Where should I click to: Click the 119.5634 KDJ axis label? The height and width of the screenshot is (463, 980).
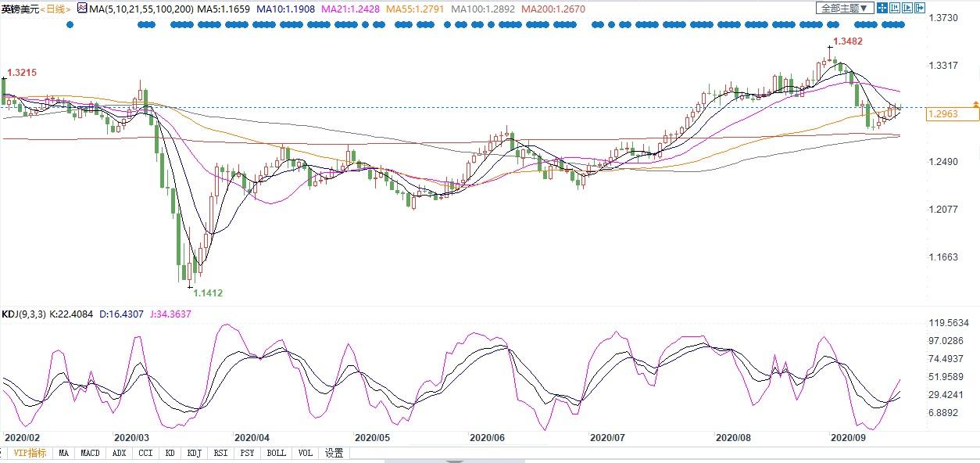pyautogui.click(x=949, y=322)
